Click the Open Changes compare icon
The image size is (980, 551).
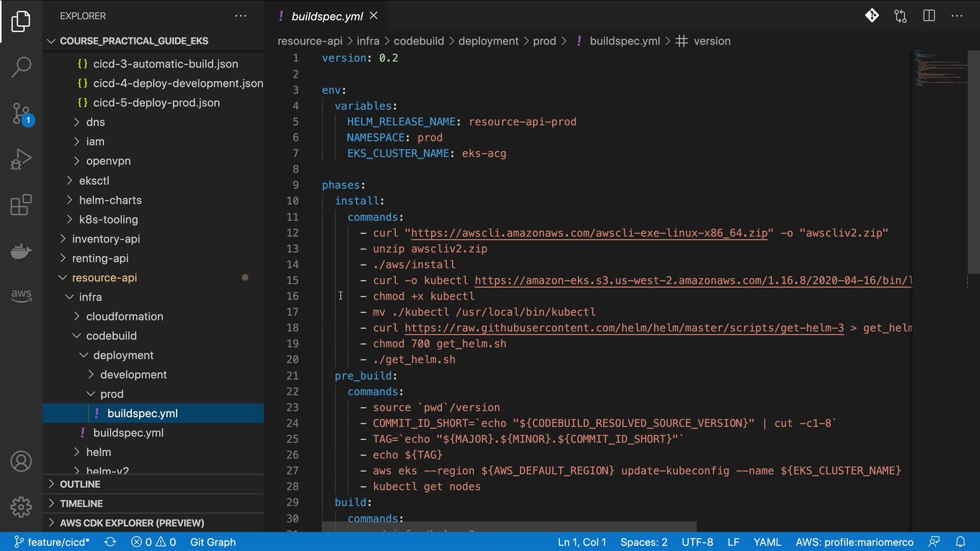(x=900, y=16)
